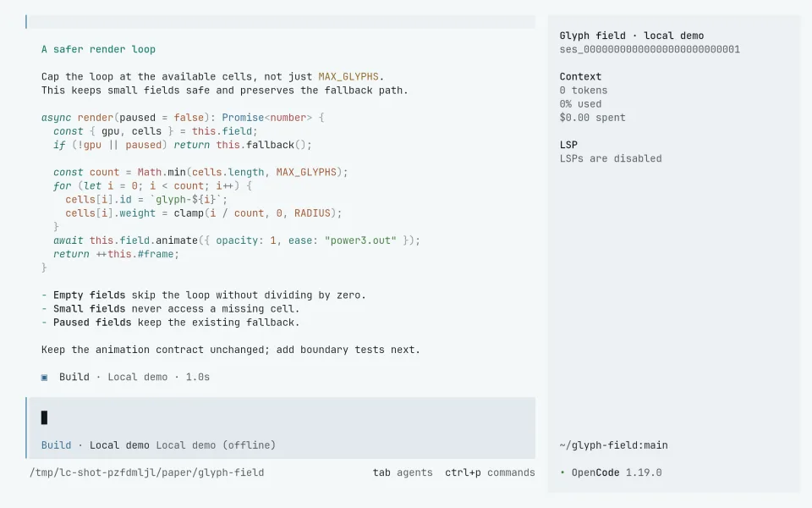This screenshot has height=508, width=812.
Task: Click the green dot beside OpenCode version
Action: 562,472
